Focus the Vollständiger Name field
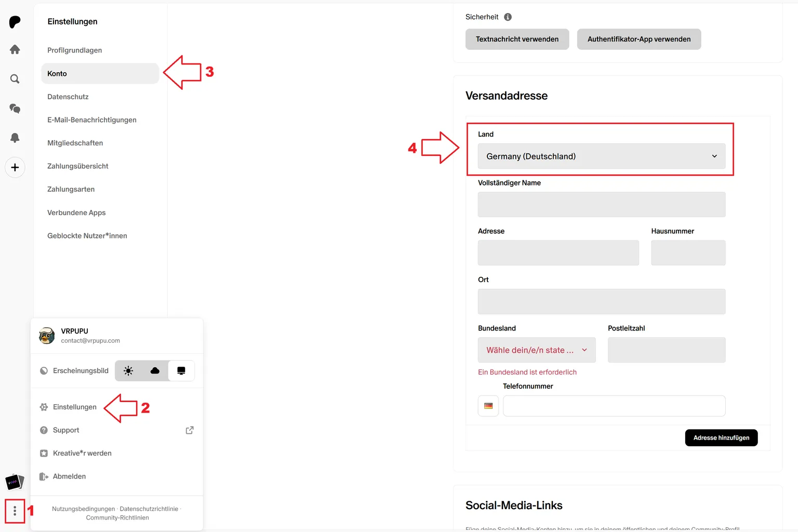798x532 pixels. [602, 205]
